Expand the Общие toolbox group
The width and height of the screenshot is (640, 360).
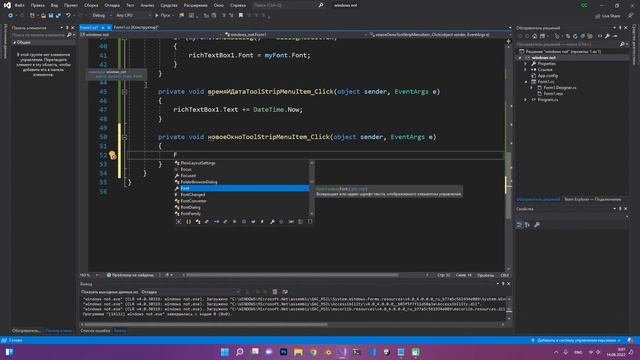point(14,42)
